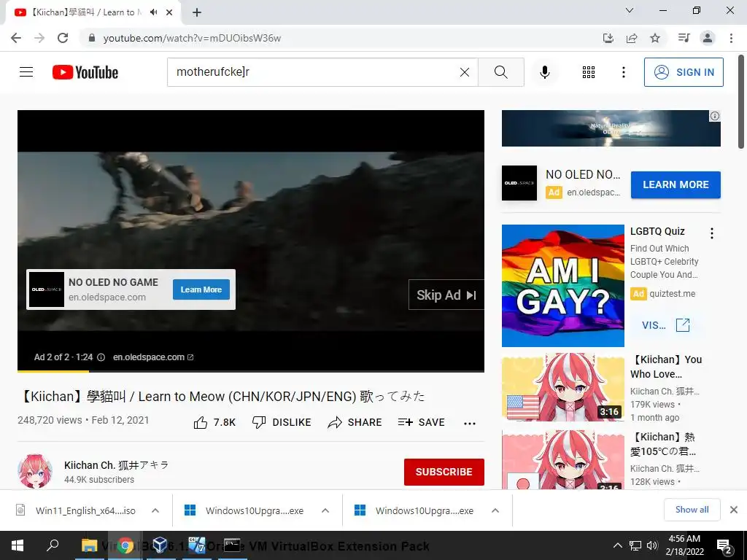Bookmark this tab with star icon
The width and height of the screenshot is (747, 560).
(x=655, y=38)
